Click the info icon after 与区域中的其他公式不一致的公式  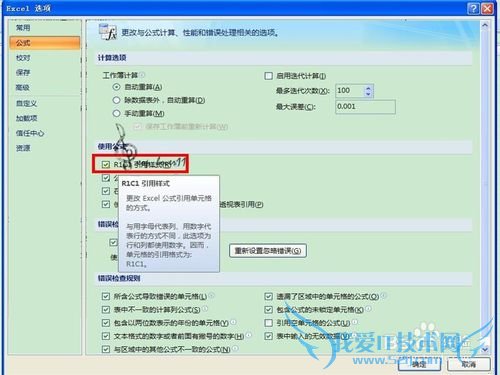(235, 348)
